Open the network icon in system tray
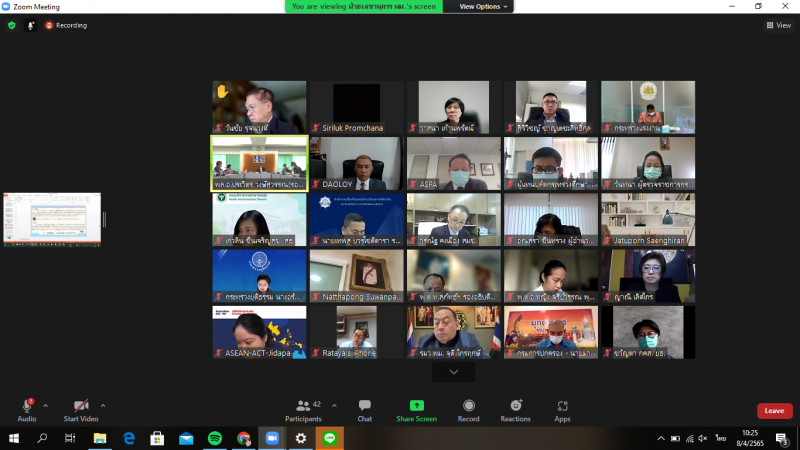Image resolution: width=800 pixels, height=450 pixels. tap(689, 438)
